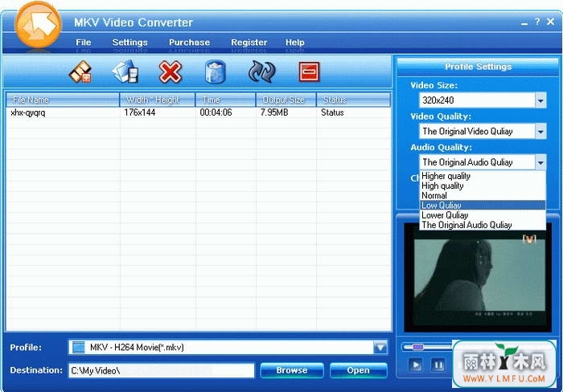Open the Settings menu

(130, 43)
